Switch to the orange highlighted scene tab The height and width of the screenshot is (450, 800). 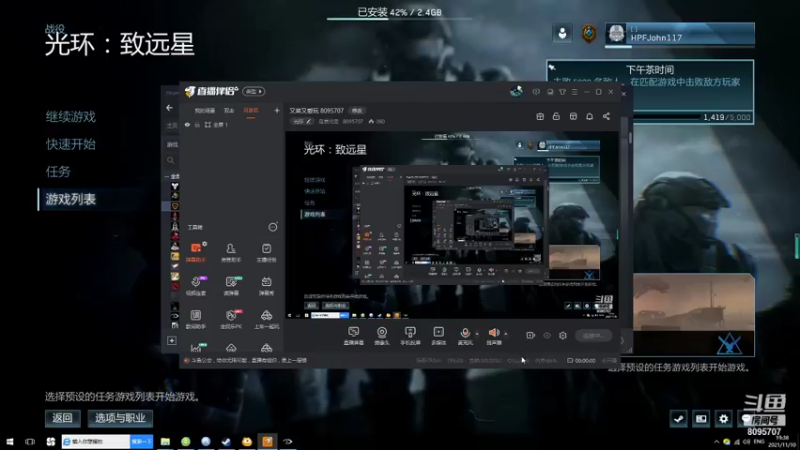251,111
